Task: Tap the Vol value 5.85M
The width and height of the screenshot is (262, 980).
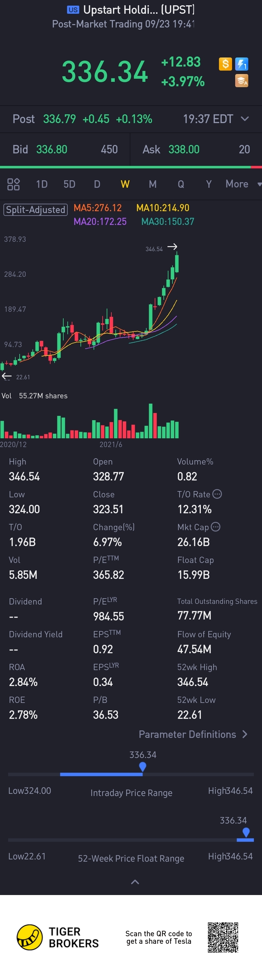Action: (x=23, y=575)
